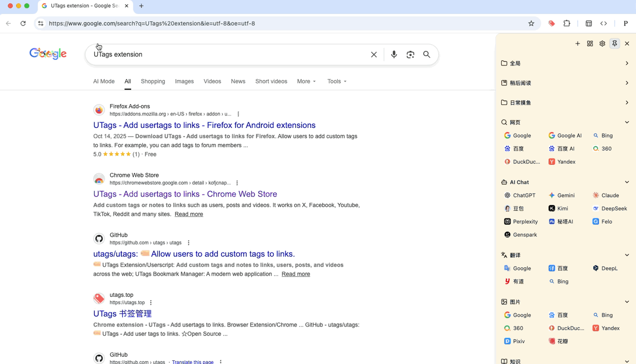This screenshot has width=636, height=364.
Task: Open Perplexity shortcut in sidebar
Action: click(x=521, y=222)
